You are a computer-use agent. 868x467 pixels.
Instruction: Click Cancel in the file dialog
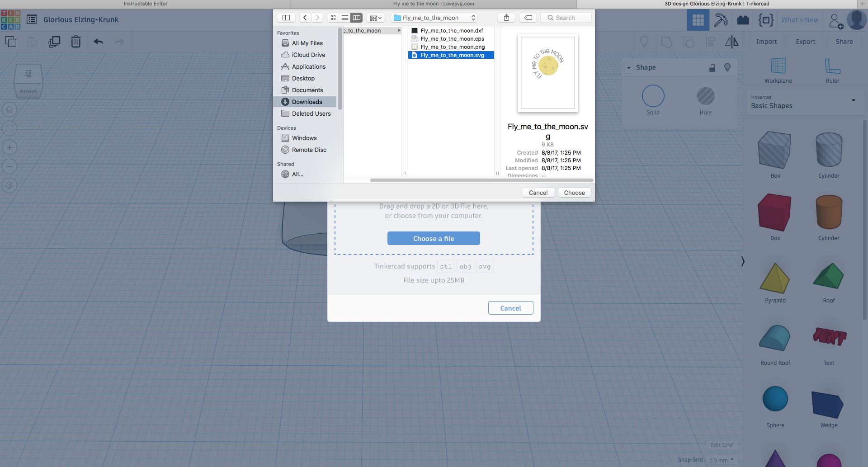tap(538, 193)
